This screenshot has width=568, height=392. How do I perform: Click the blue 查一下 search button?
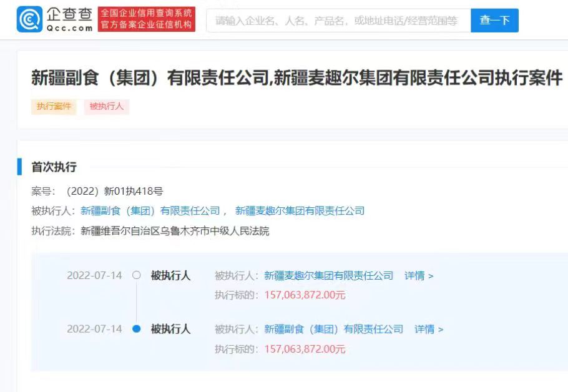pyautogui.click(x=494, y=21)
